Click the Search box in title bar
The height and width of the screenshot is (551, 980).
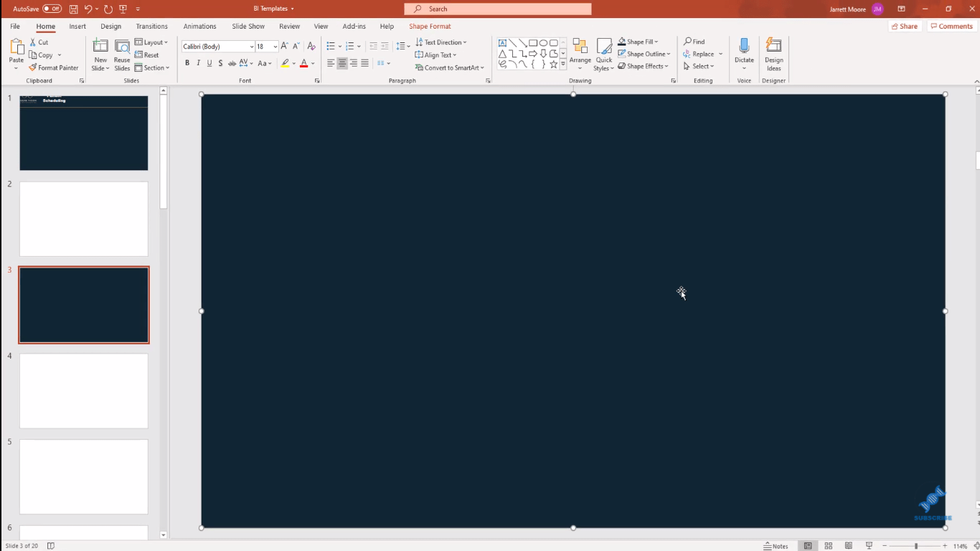[498, 9]
